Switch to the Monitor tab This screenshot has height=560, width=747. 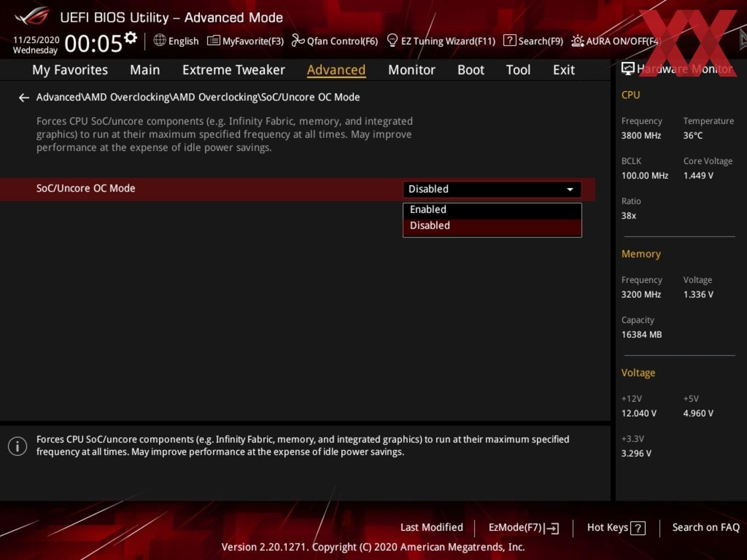click(411, 70)
